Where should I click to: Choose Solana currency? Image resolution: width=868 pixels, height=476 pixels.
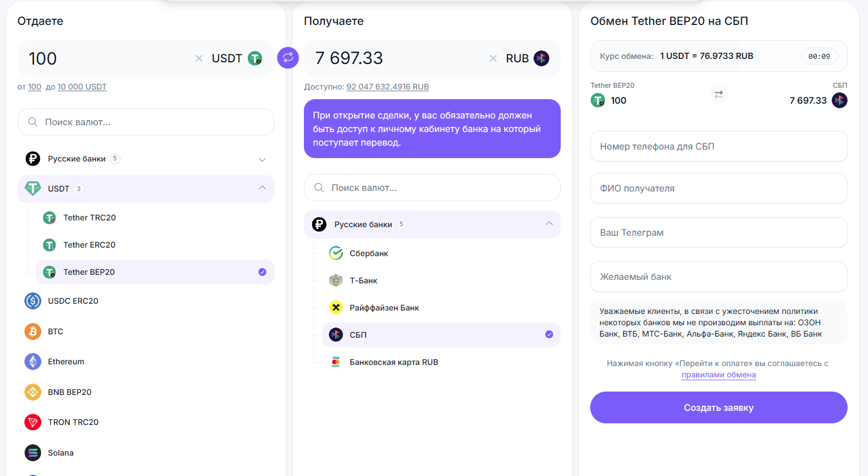point(146,453)
